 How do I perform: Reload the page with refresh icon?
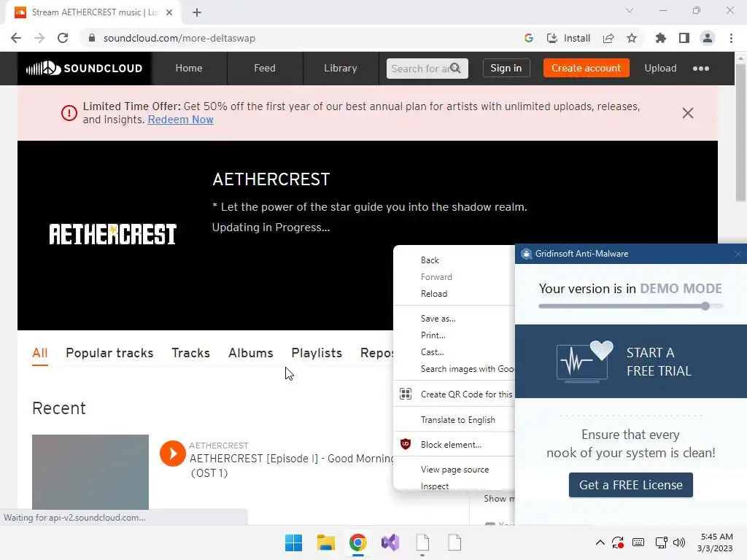tap(63, 38)
